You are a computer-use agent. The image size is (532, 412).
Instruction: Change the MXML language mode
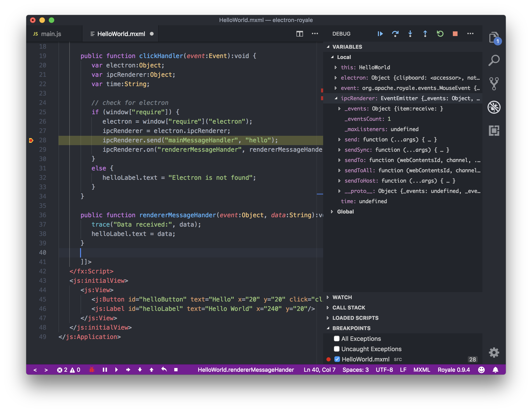point(421,370)
